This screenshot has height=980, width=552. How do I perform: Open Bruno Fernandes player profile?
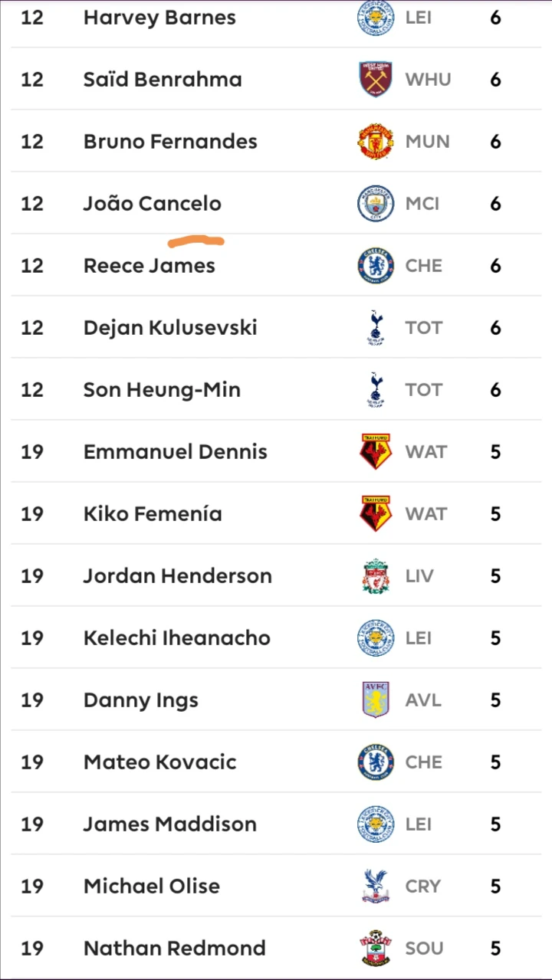tap(170, 142)
